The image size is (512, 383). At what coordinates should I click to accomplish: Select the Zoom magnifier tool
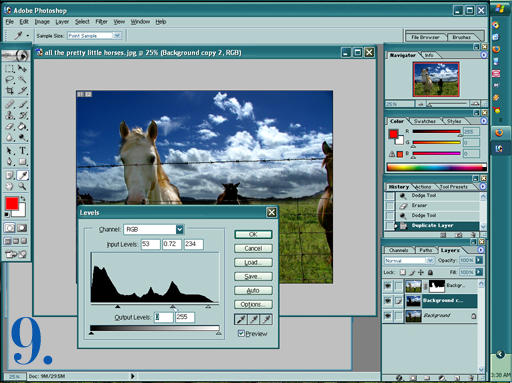[23, 186]
